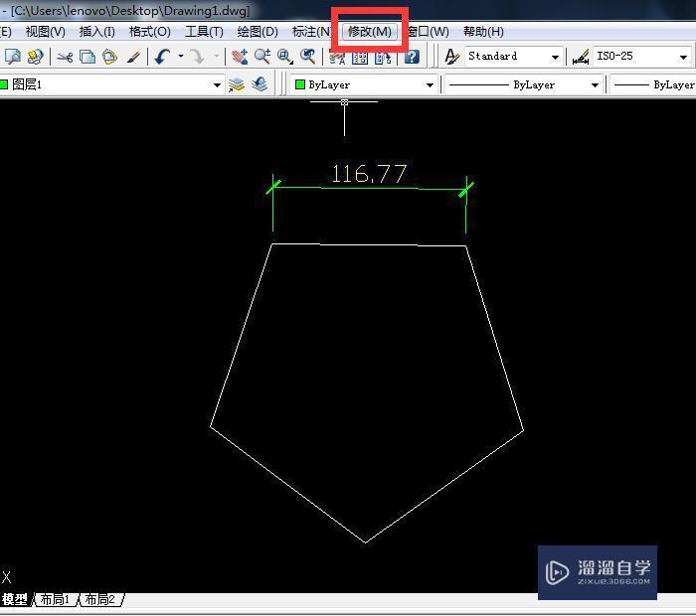Image resolution: width=696 pixels, height=616 pixels.
Task: Open the DesignCenter icon
Action: coord(360,59)
